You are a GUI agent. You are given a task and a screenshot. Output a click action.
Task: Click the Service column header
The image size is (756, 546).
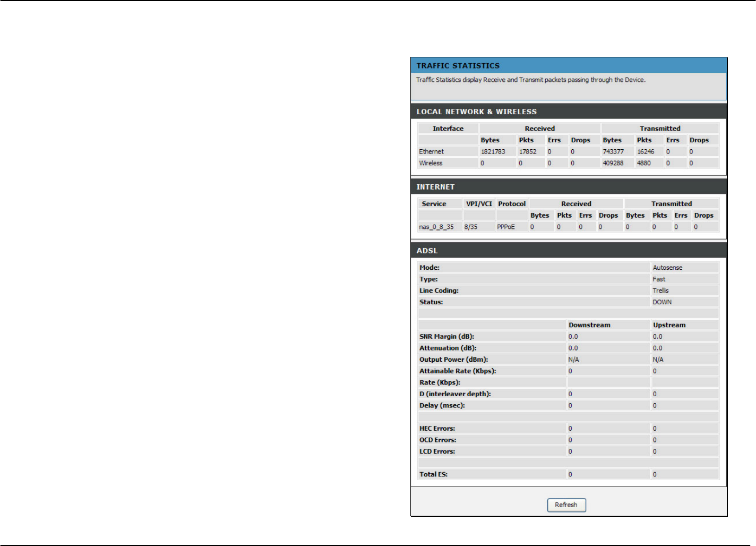[x=434, y=204]
